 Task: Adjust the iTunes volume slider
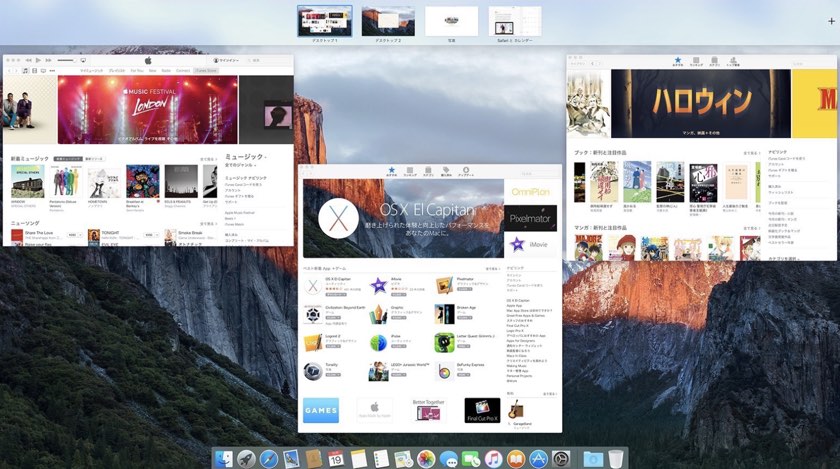(67, 60)
